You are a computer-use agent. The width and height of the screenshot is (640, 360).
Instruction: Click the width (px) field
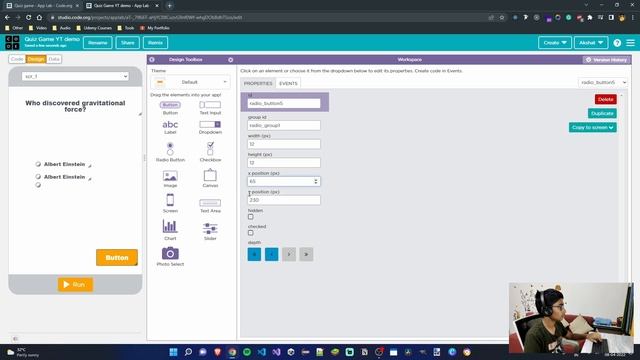click(284, 144)
